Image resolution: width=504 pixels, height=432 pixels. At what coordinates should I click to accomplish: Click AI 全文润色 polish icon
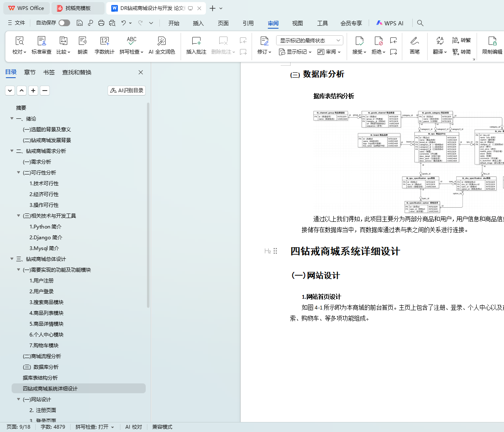coord(161,41)
